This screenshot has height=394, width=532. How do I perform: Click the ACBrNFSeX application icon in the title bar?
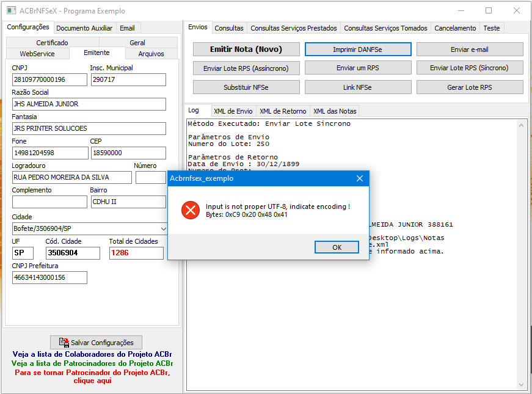(11, 10)
